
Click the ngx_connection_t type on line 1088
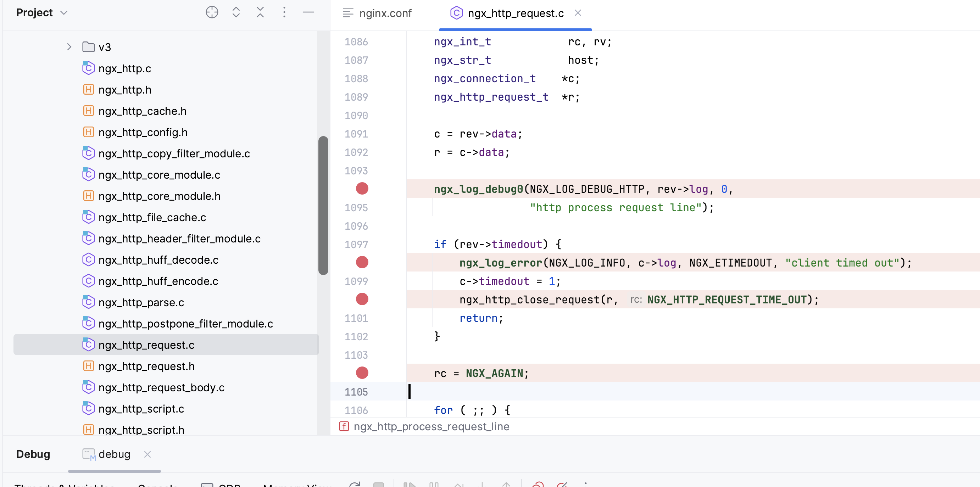point(485,78)
